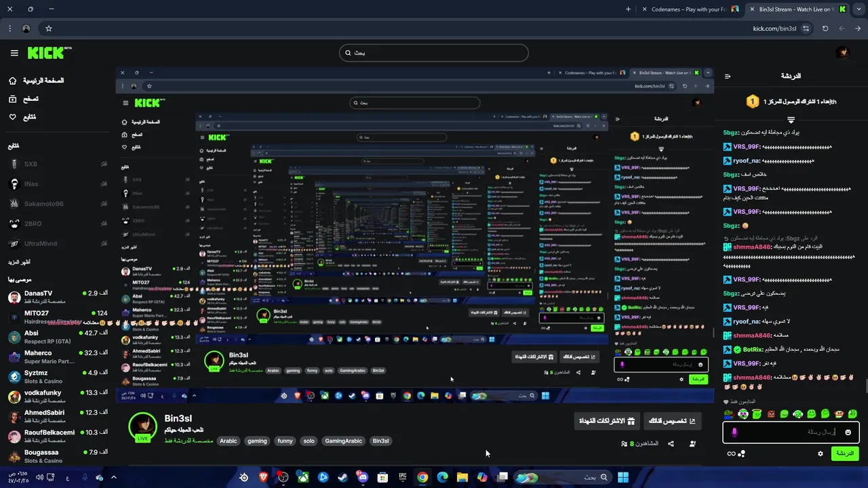This screenshot has width=868, height=488.
Task: Open followed channel SXB
Action: [58, 164]
